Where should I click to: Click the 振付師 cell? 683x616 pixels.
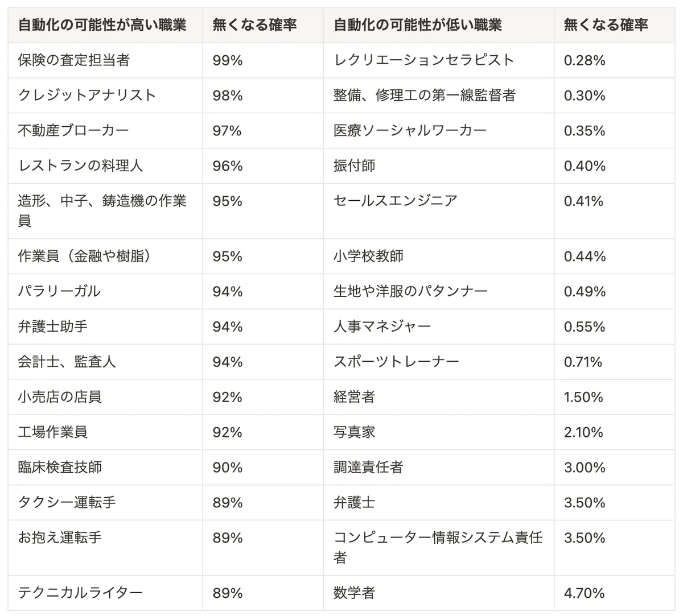(439, 166)
